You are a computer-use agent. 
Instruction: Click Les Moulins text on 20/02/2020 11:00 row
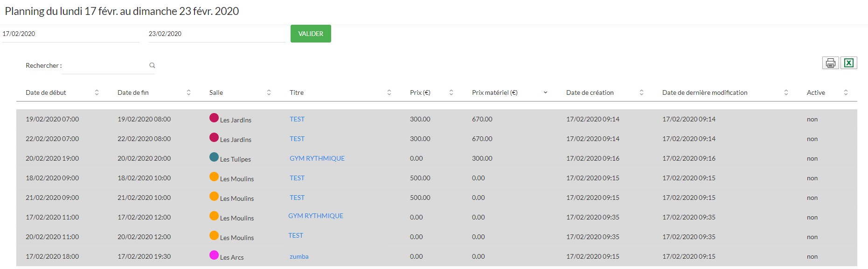tap(237, 238)
